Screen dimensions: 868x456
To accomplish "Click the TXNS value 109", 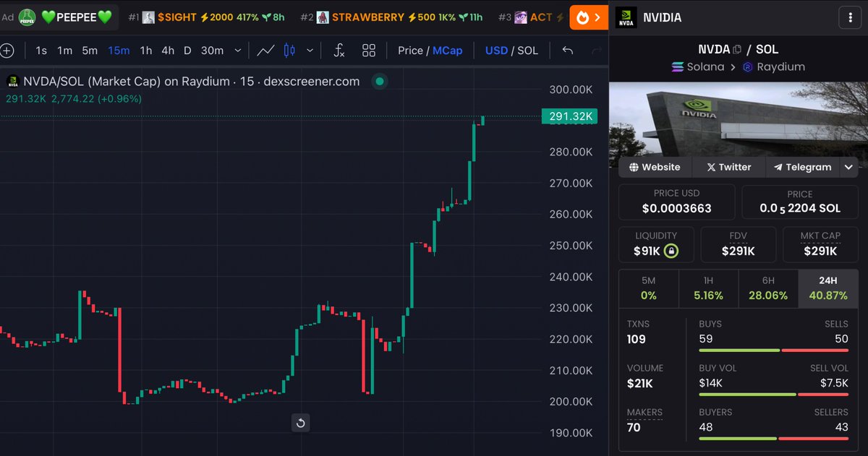I will pos(637,339).
